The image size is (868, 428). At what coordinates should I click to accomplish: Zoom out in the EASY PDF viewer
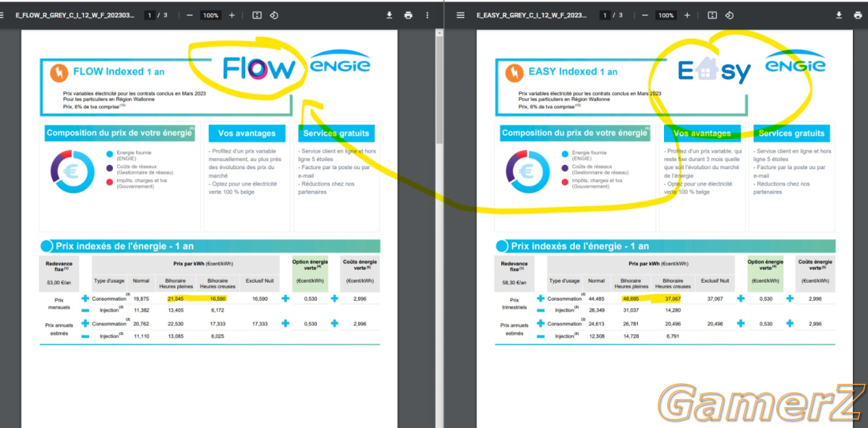pyautogui.click(x=645, y=15)
